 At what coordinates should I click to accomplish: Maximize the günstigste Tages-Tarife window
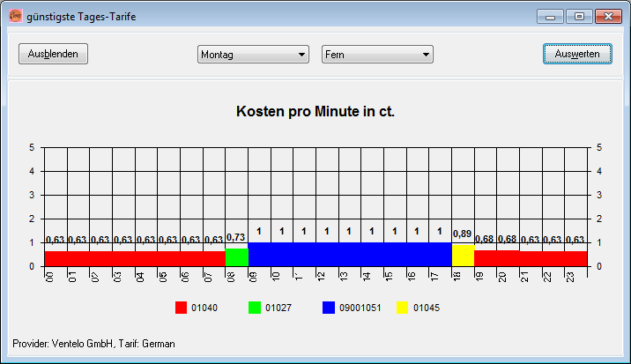tap(579, 16)
